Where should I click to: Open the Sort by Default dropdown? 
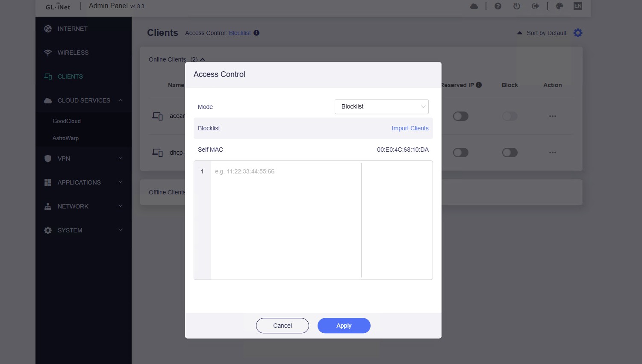[x=542, y=33]
